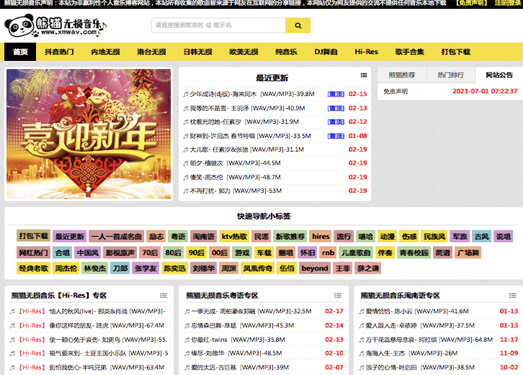Open the 纯音乐 menu item
Image resolution: width=523 pixels, height=375 pixels.
pyautogui.click(x=286, y=52)
